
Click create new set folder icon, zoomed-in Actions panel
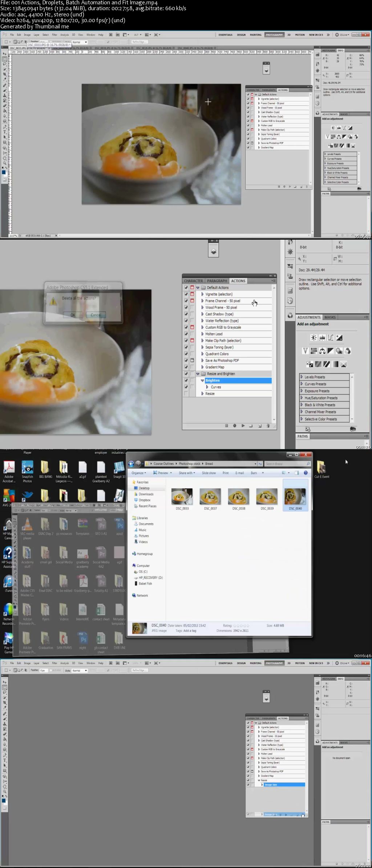tap(251, 425)
